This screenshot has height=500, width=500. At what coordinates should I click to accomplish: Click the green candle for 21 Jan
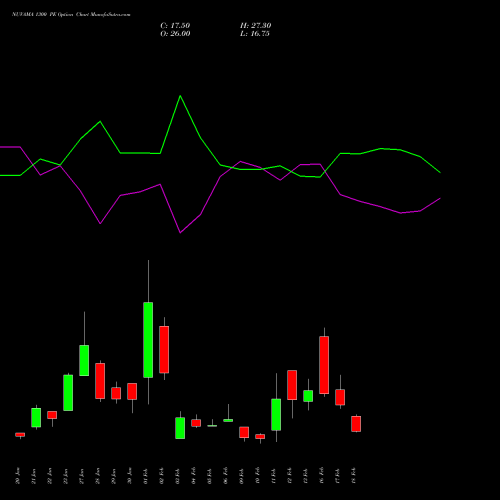[36, 417]
